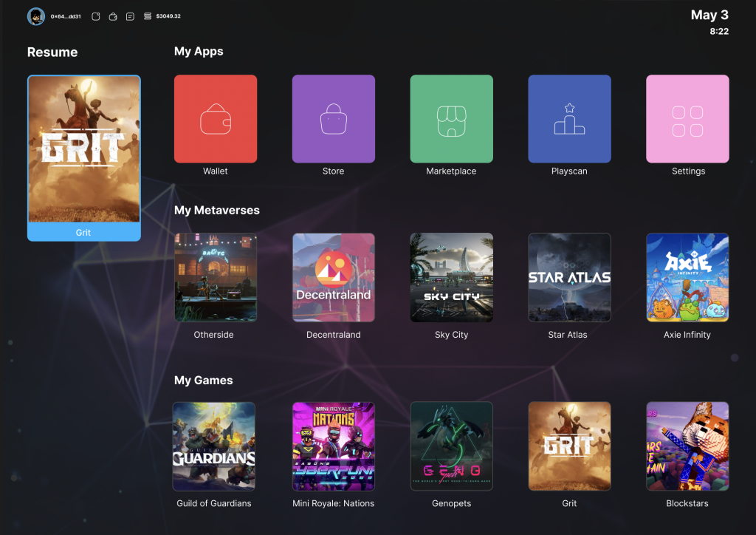
Task: Click the user avatar in top bar
Action: pos(36,16)
